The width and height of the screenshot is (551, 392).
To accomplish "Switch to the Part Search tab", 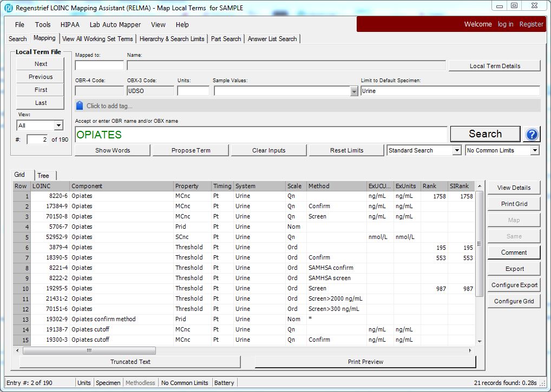I will click(226, 39).
